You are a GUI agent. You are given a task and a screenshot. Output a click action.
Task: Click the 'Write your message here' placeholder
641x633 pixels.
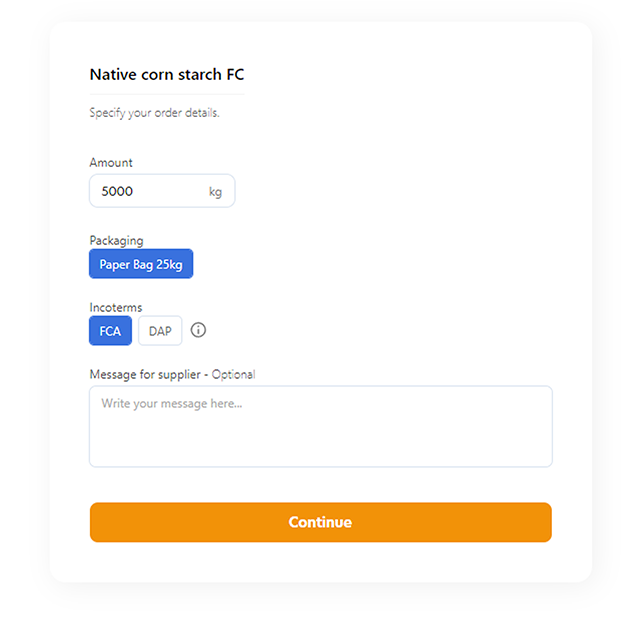point(172,404)
